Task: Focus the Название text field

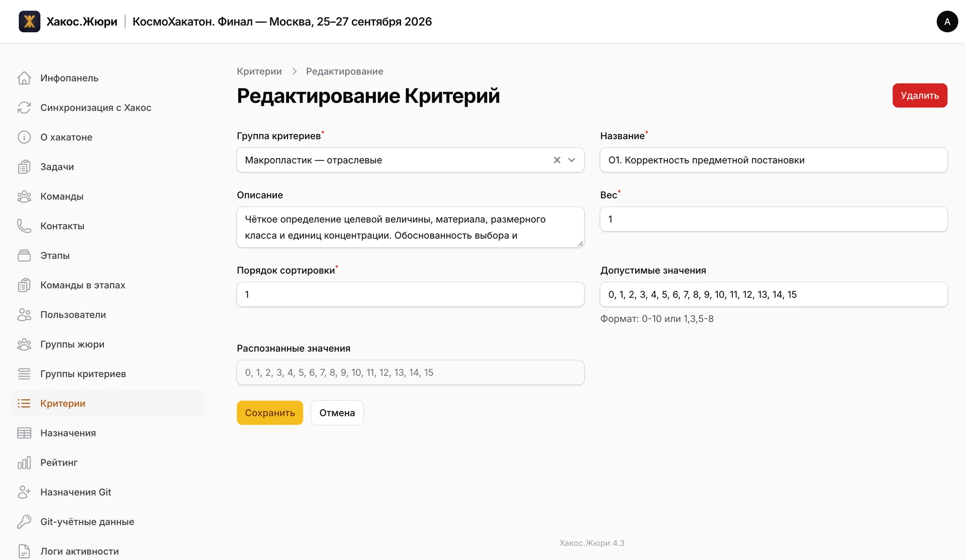Action: click(774, 160)
